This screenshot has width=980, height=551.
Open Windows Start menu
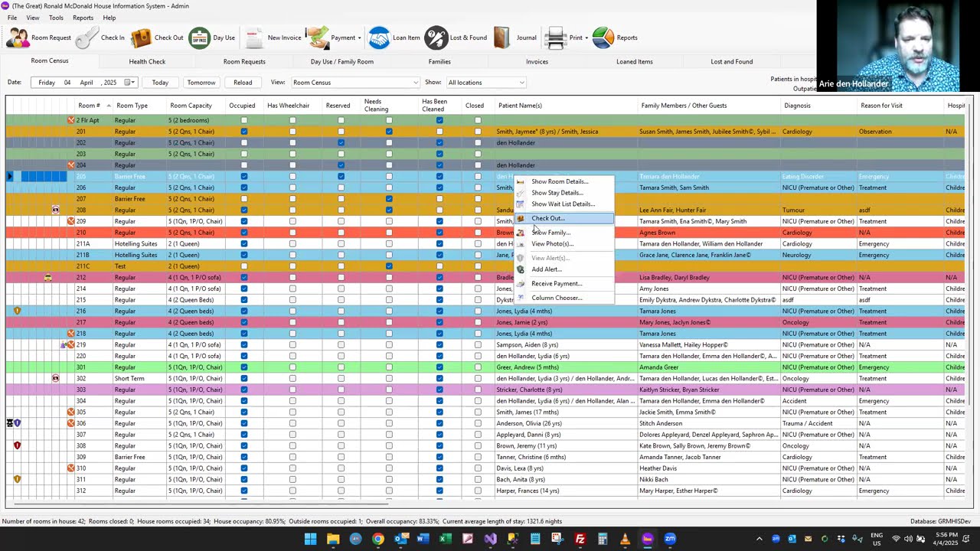point(310,539)
